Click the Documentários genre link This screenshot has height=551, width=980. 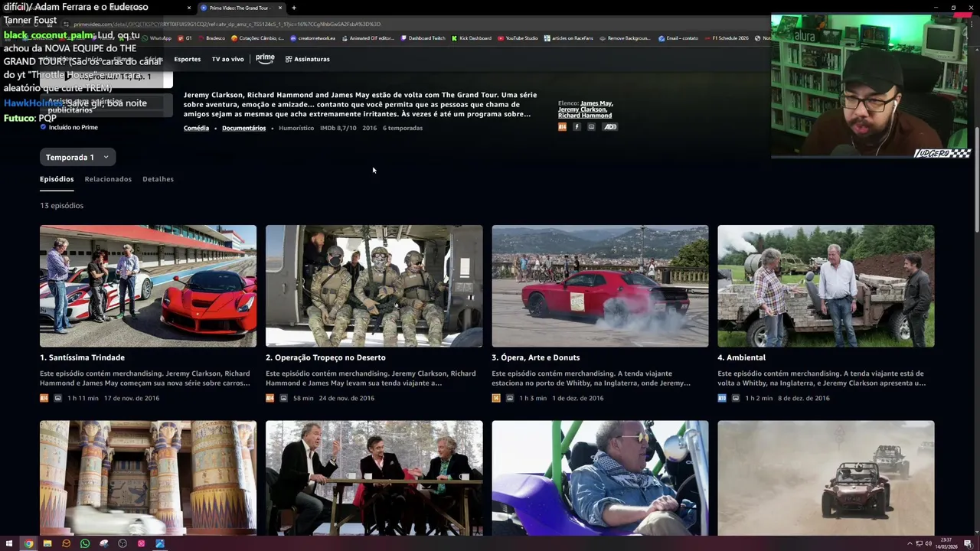tap(243, 128)
